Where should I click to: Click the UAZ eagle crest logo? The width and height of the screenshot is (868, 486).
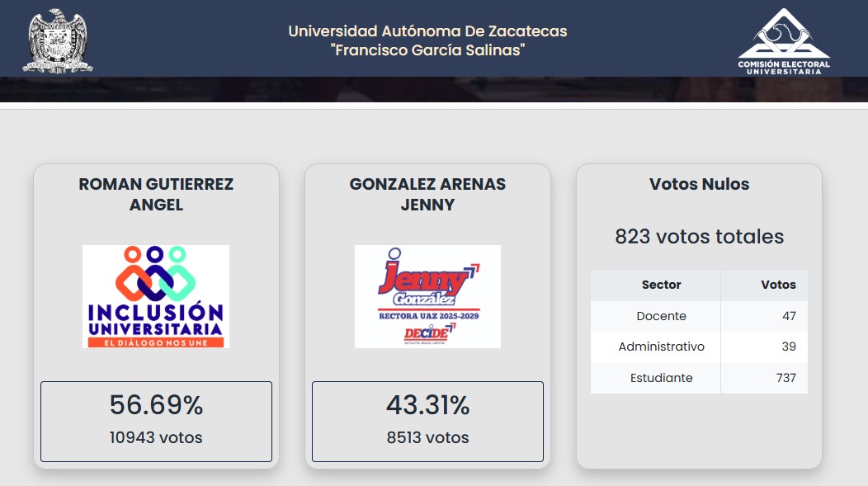(58, 40)
